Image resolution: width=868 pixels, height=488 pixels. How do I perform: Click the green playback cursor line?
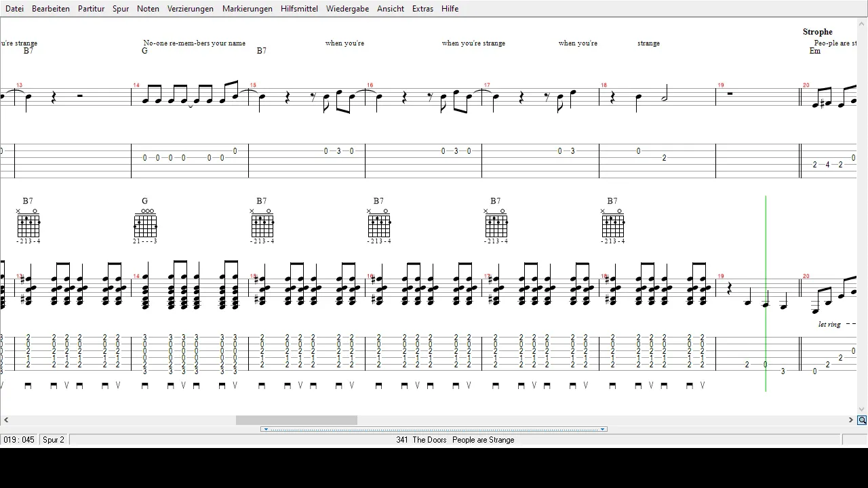click(766, 293)
